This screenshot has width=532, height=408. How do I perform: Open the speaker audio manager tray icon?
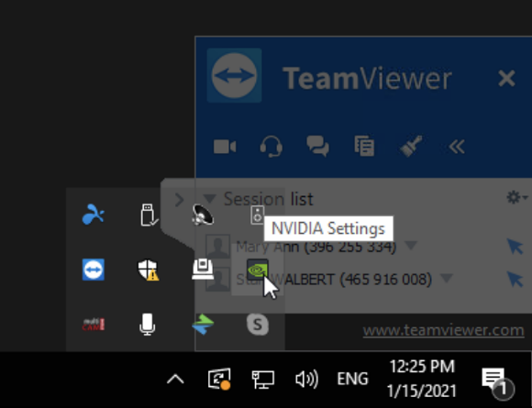click(257, 215)
